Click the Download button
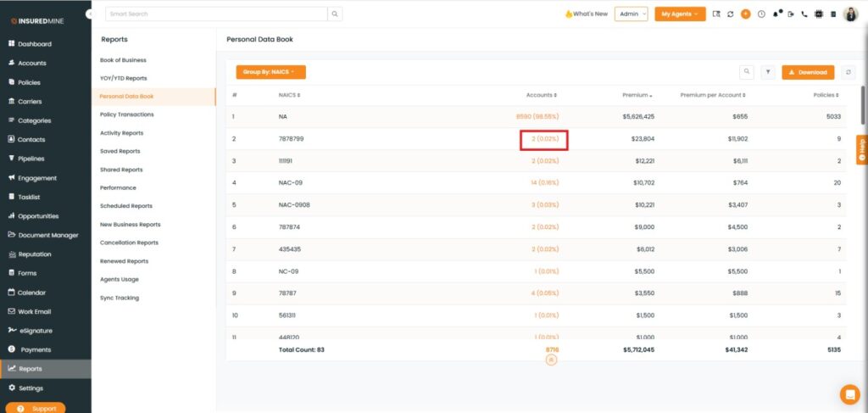 pyautogui.click(x=808, y=73)
